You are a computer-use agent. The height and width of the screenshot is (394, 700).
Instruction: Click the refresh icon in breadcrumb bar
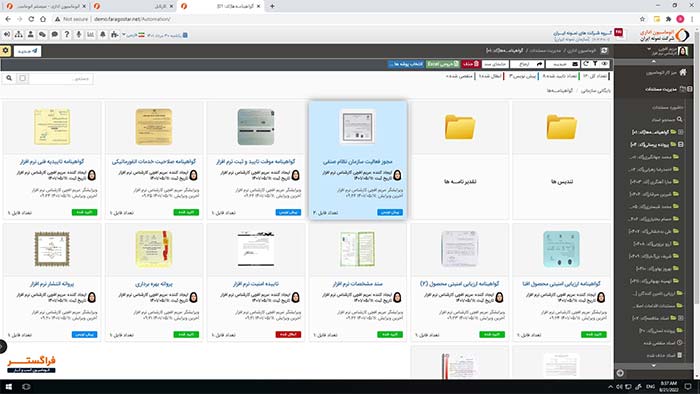(x=604, y=50)
